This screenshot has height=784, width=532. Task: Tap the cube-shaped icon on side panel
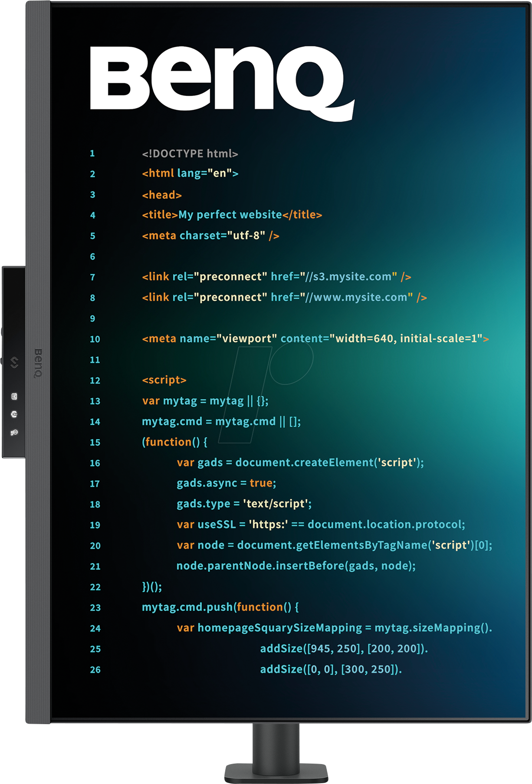pos(14,414)
